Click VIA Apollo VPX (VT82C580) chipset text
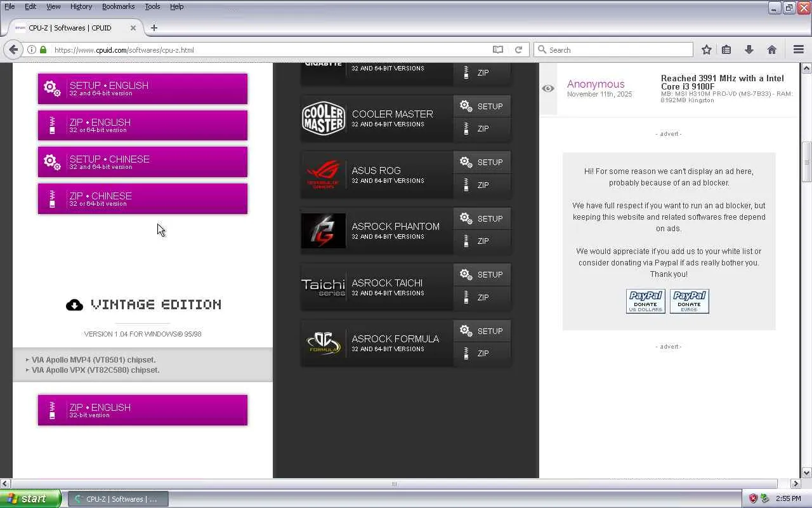Screen dimensions: 812x508 click(96, 370)
